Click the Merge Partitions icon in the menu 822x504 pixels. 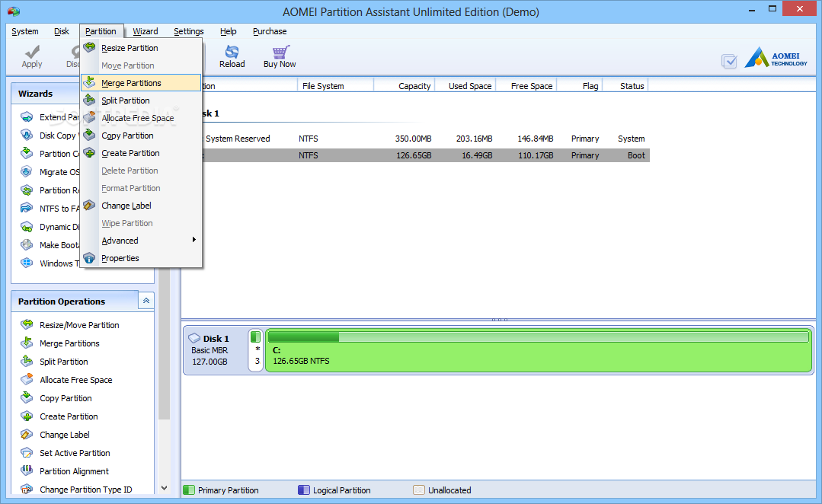tap(90, 82)
